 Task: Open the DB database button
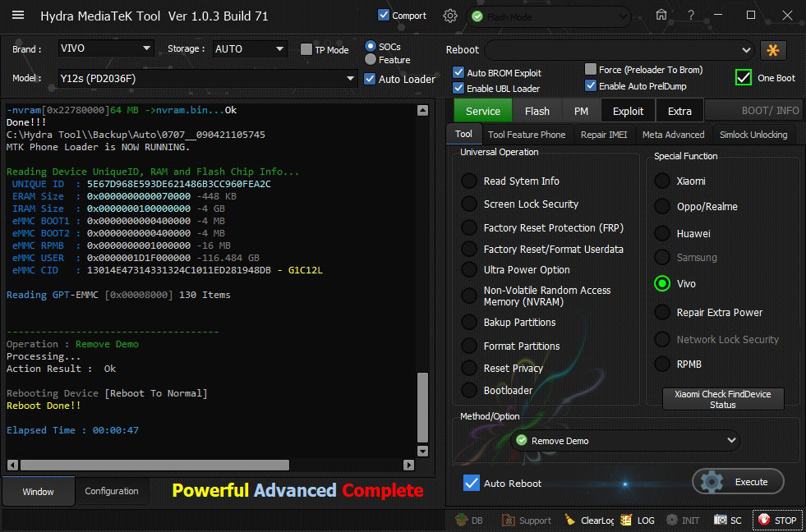(469, 521)
